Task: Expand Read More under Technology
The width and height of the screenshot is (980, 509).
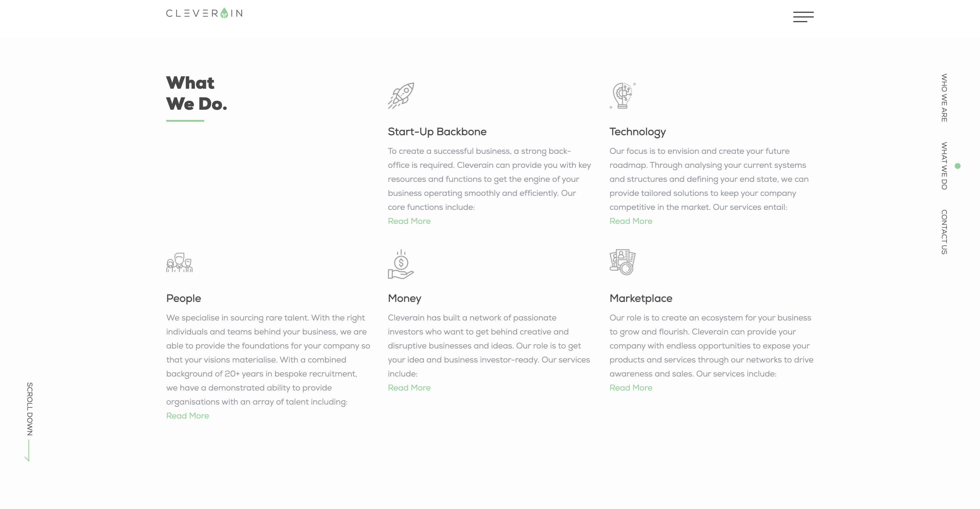Action: pyautogui.click(x=630, y=221)
